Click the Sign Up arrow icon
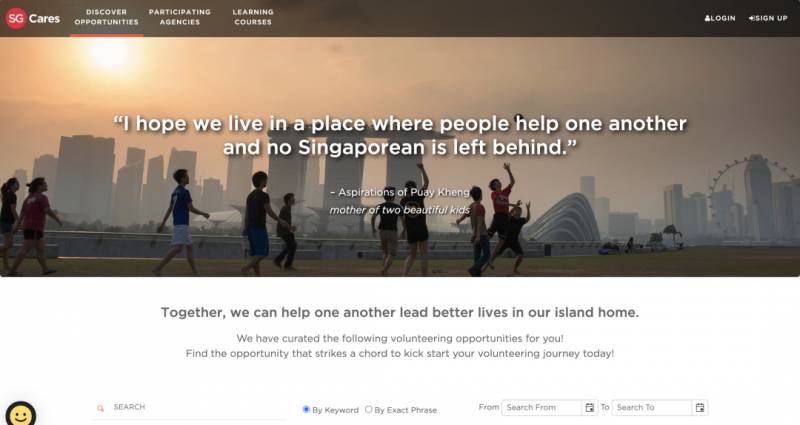Viewport: 800px width, 425px height. 752,18
